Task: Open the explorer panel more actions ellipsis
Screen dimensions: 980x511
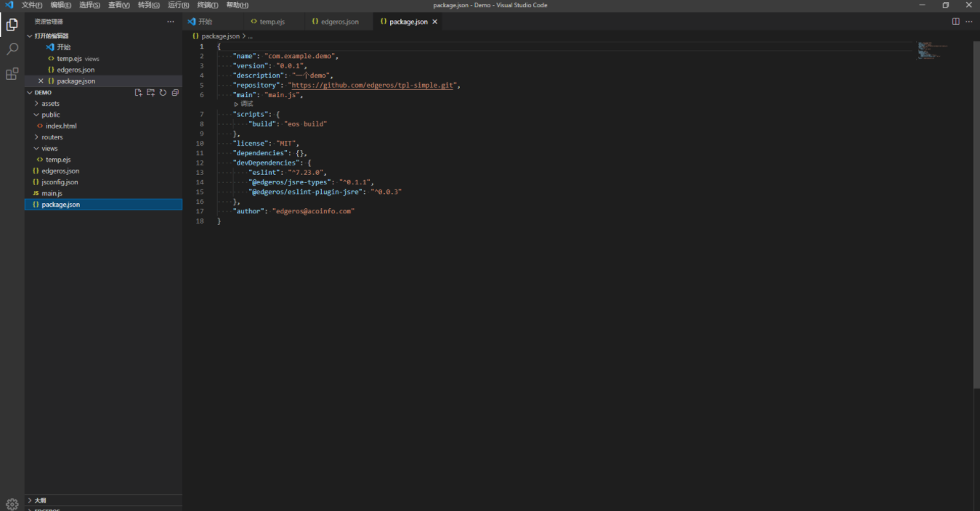Action: coord(171,22)
